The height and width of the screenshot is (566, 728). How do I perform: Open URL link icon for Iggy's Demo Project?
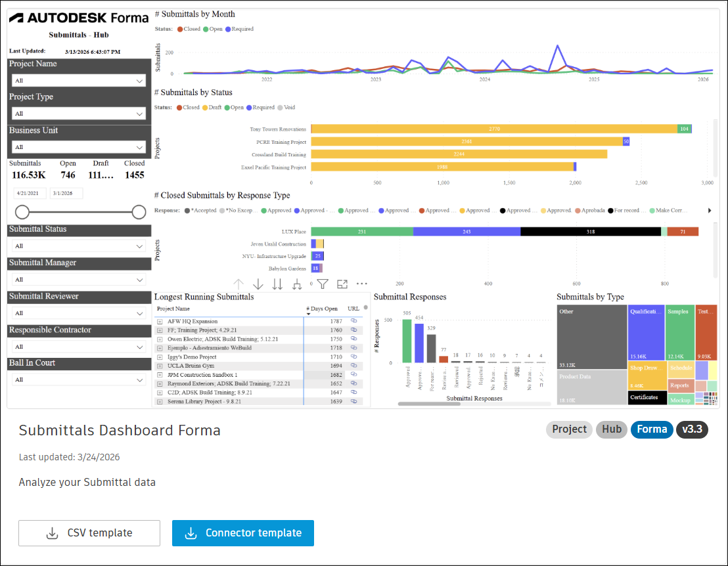(x=353, y=357)
